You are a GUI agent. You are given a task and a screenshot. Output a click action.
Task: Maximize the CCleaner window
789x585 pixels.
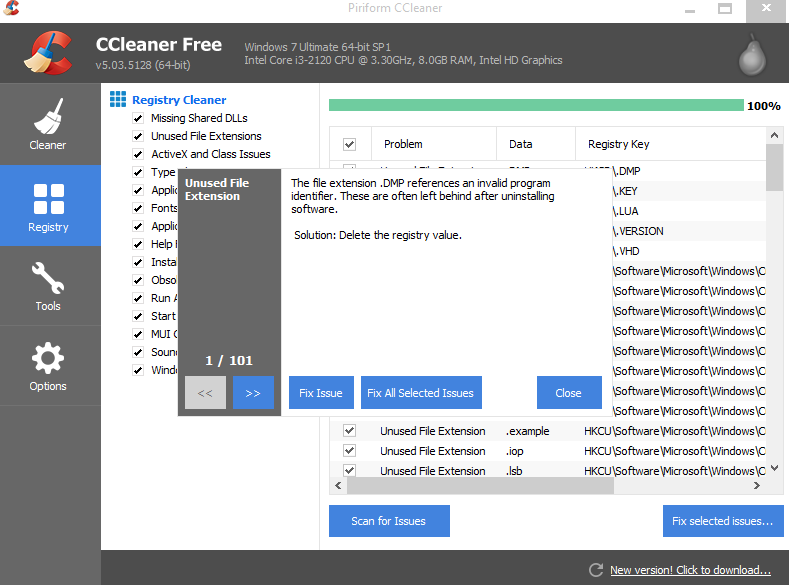click(725, 9)
